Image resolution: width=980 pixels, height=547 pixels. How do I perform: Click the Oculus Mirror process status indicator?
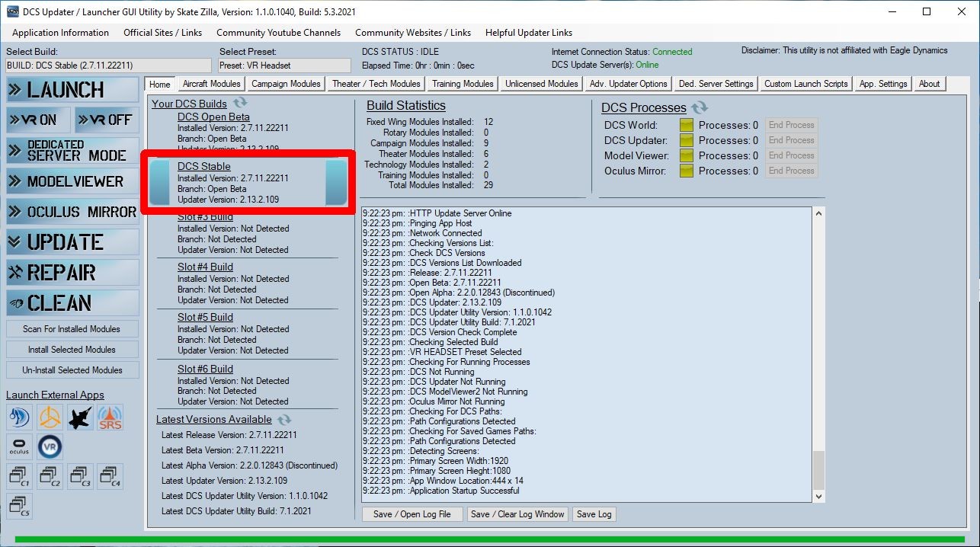coord(687,171)
